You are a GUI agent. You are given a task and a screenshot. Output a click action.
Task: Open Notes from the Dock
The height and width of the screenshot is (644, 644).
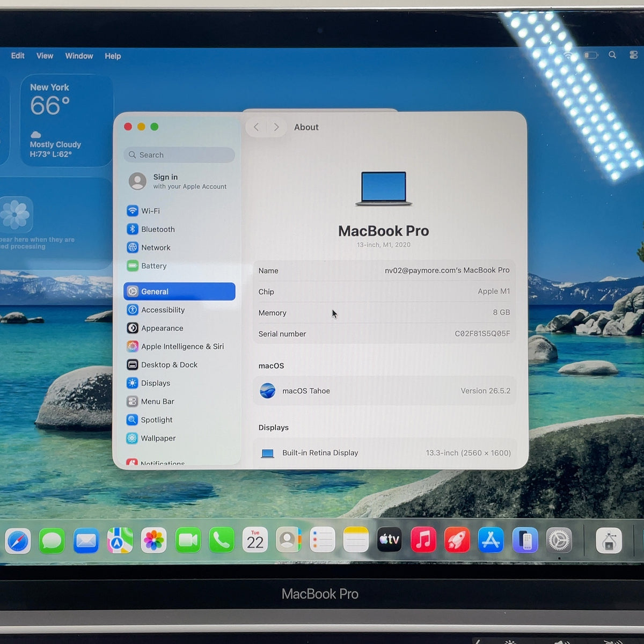tap(356, 540)
